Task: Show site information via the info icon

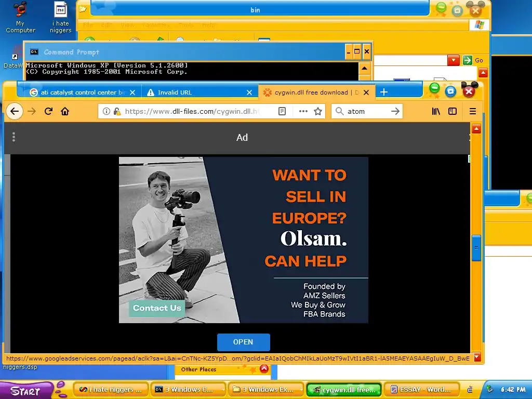Action: pos(106,111)
